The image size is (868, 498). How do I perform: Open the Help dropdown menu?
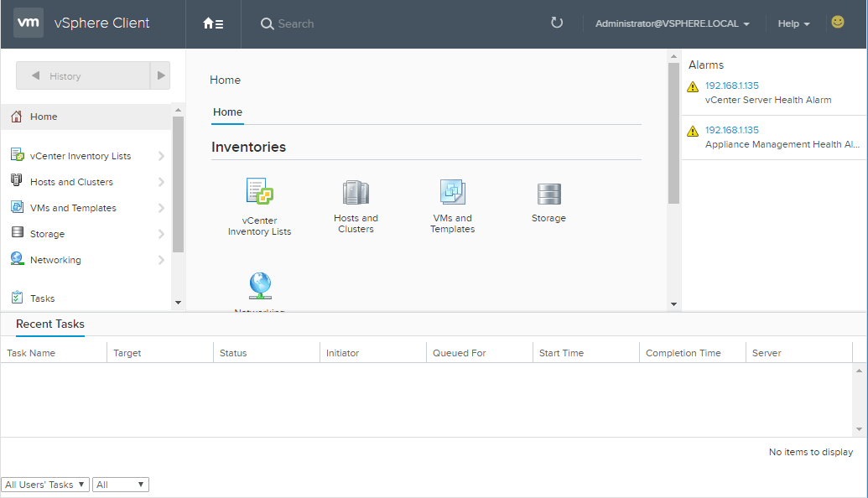click(x=793, y=23)
